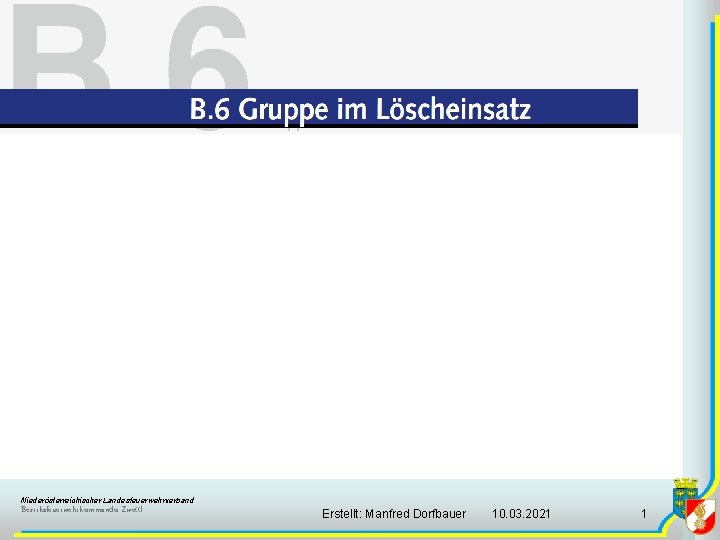Image resolution: width=720 pixels, height=540 pixels.
Task: Click the Bezirksfeuerwehrkommando Zwettl footer line
Action: [82, 509]
